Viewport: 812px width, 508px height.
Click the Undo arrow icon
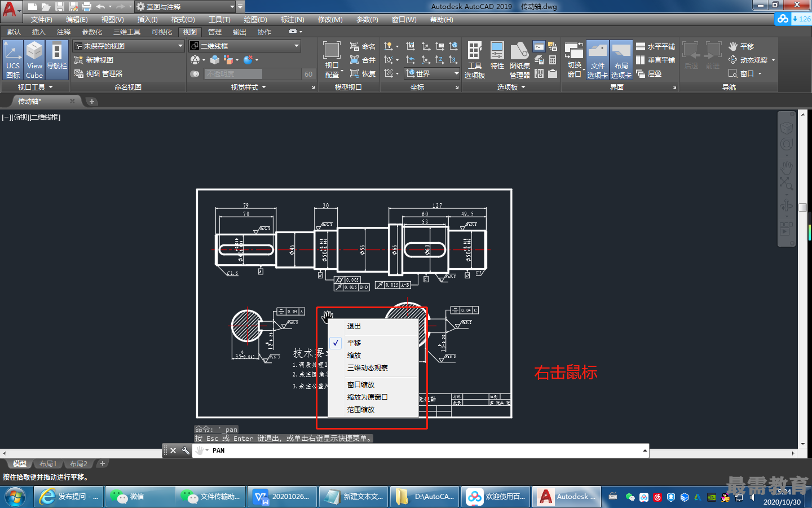click(100, 7)
